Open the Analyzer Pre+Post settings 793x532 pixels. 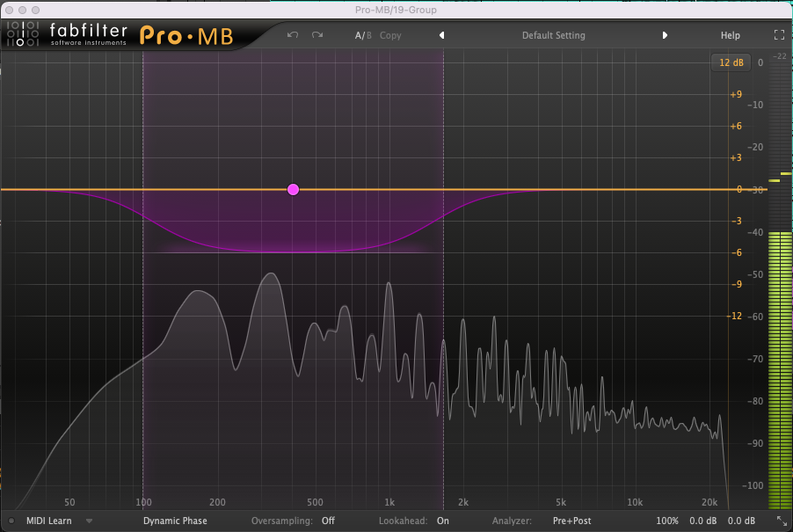click(x=571, y=521)
